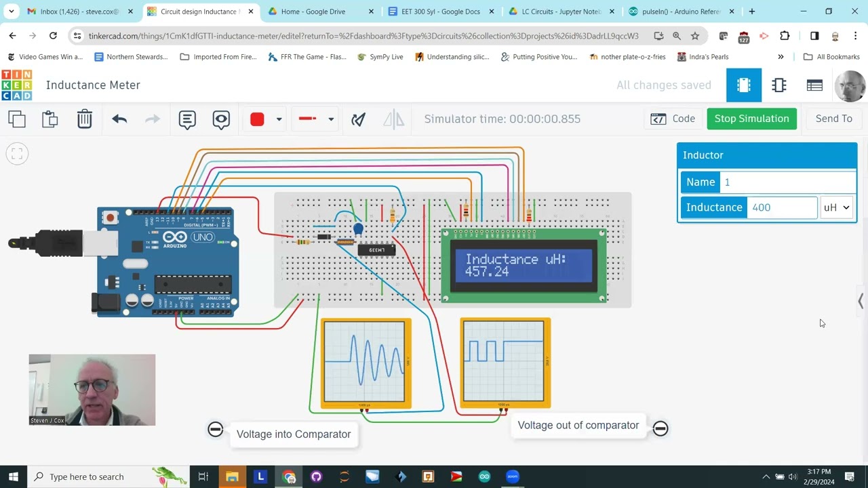Click the Delete trash can icon
Screen dimensions: 868x488
pos(84,119)
